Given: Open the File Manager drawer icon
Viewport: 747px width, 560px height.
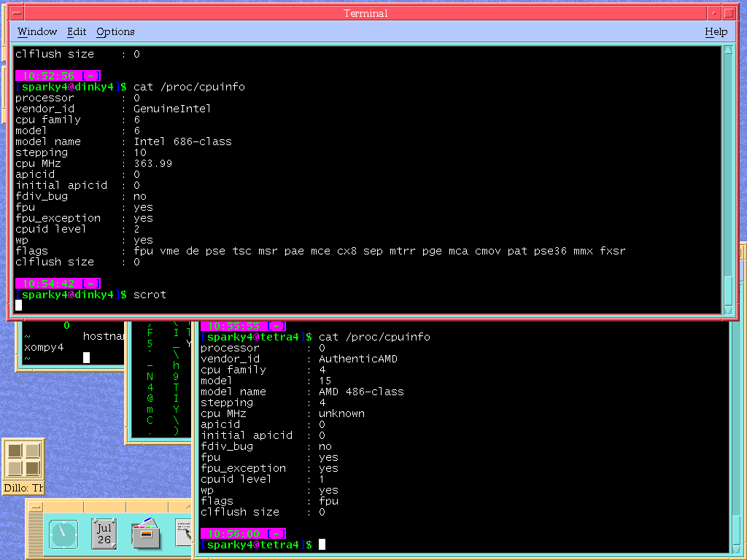Looking at the screenshot, I should pos(146,533).
